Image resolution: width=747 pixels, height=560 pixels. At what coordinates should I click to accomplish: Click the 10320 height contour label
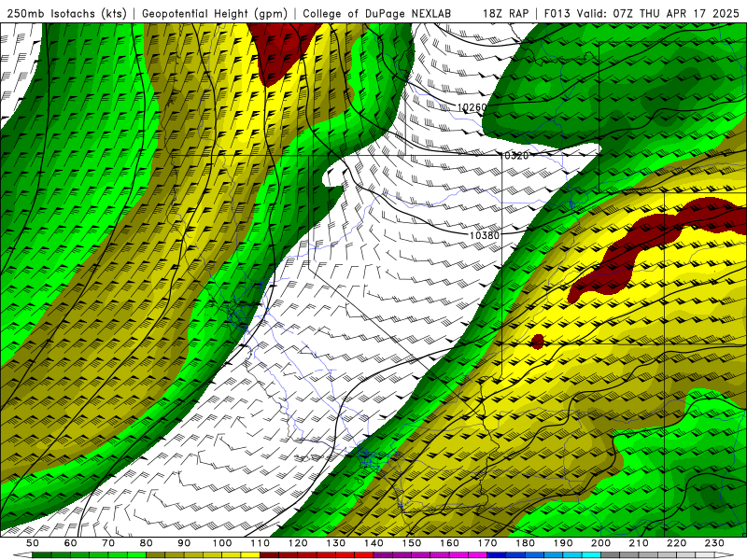[x=514, y=155]
